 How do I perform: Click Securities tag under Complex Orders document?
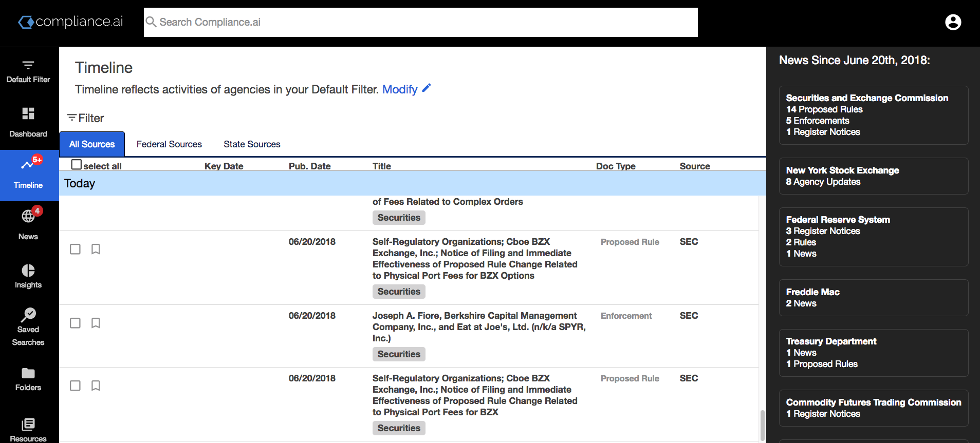[x=399, y=218]
